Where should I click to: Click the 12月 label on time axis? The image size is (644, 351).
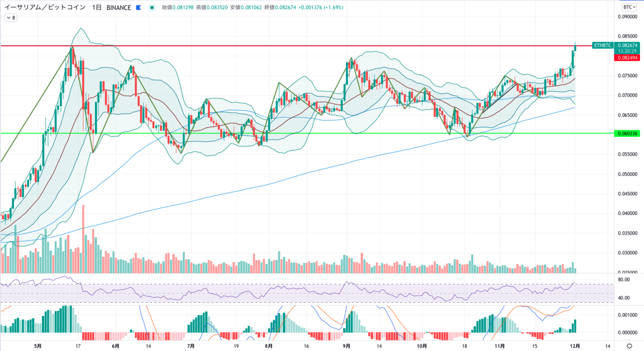tap(576, 346)
